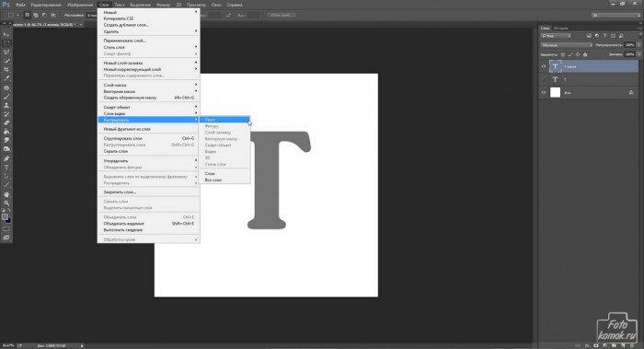Select the History Brush tool

tap(6, 114)
